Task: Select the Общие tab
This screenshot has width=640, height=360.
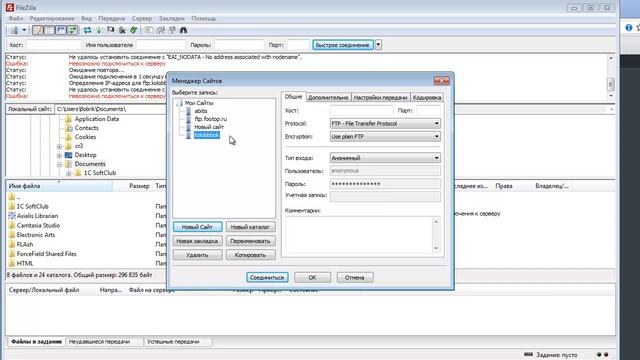Action: click(x=293, y=97)
